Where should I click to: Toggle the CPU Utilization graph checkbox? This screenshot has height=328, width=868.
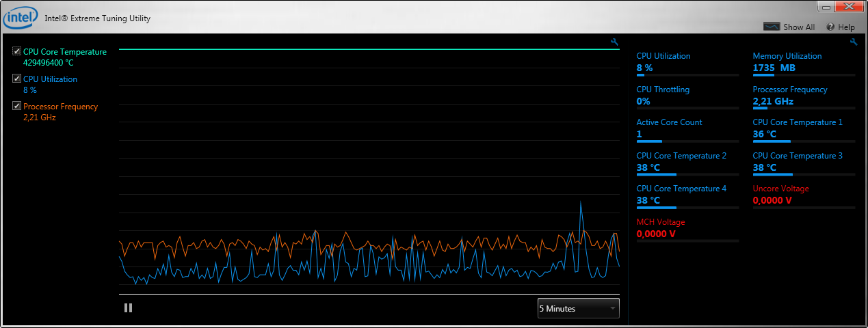pyautogui.click(x=16, y=79)
